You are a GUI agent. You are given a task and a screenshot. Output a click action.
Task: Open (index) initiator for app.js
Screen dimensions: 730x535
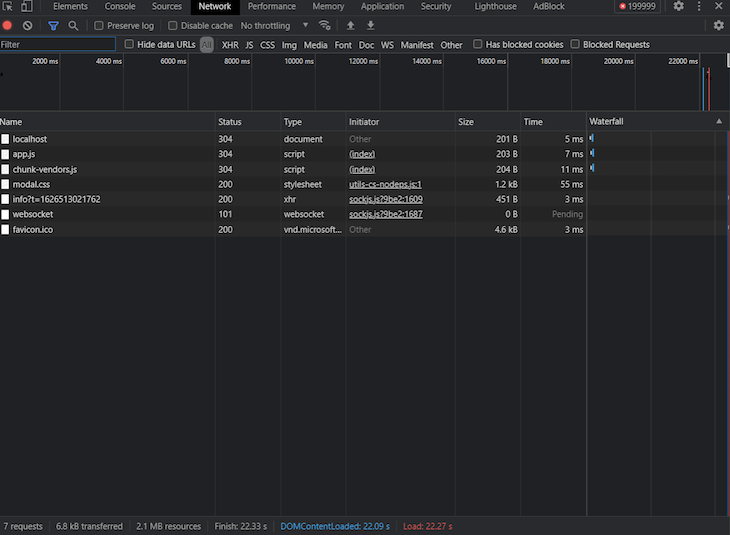pos(362,154)
